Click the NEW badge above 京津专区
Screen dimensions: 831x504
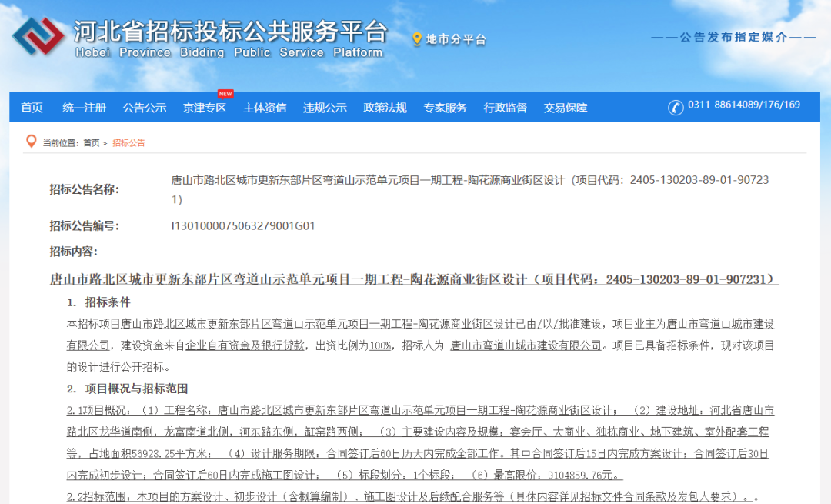click(225, 94)
